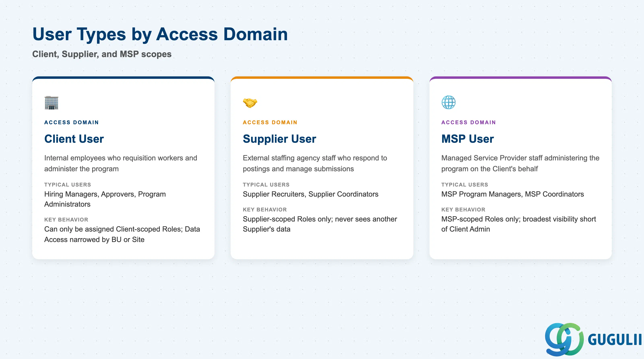Click 'Hiring Managers, Approvers, Program Administrators' text

click(x=105, y=199)
